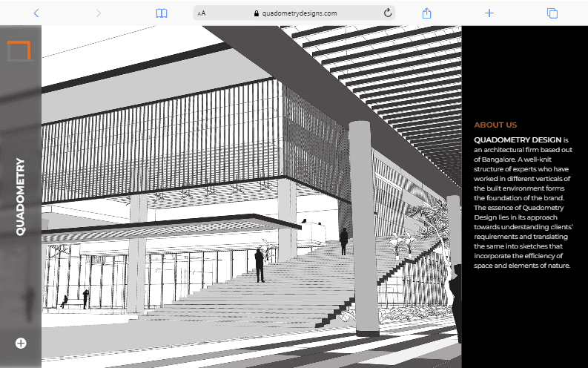Viewport: 588px width, 368px height.
Task: Reload the page with the refresh icon
Action: [388, 13]
